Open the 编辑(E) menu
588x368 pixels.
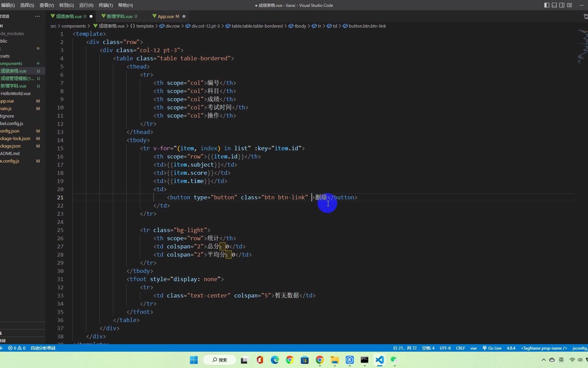(x=7, y=5)
